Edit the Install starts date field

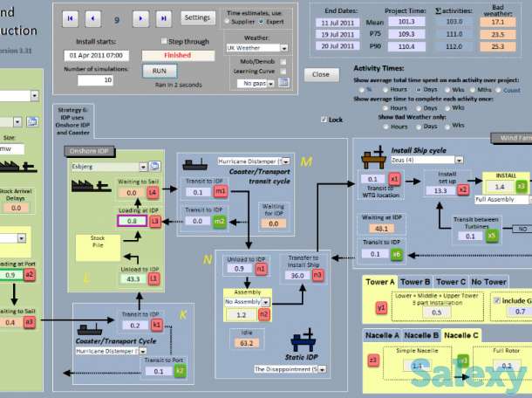coord(96,55)
